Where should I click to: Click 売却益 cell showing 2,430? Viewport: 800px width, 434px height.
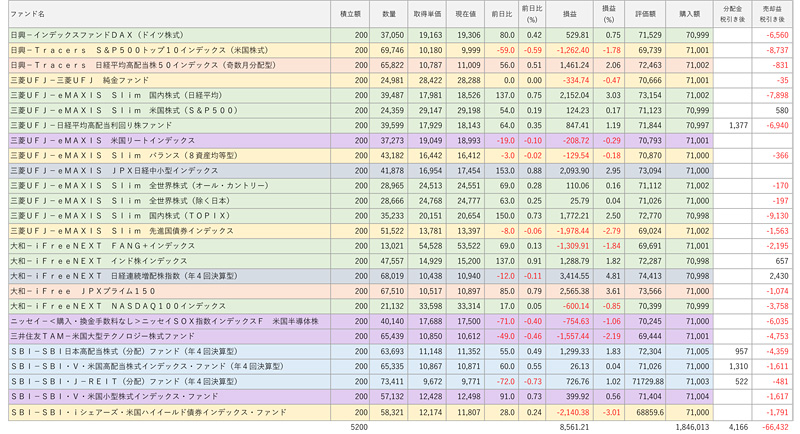coord(779,276)
